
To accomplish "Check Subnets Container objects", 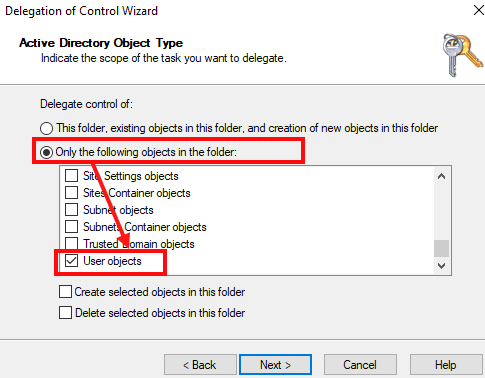I will point(71,227).
